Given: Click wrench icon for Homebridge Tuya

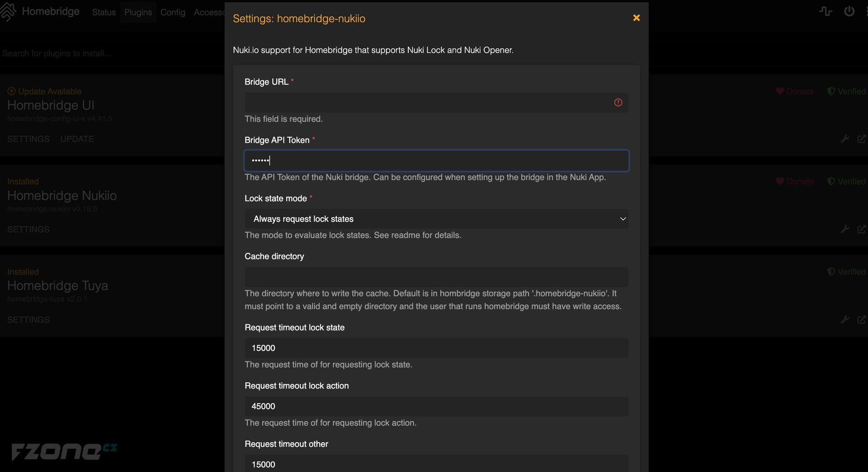Looking at the screenshot, I should tap(844, 320).
